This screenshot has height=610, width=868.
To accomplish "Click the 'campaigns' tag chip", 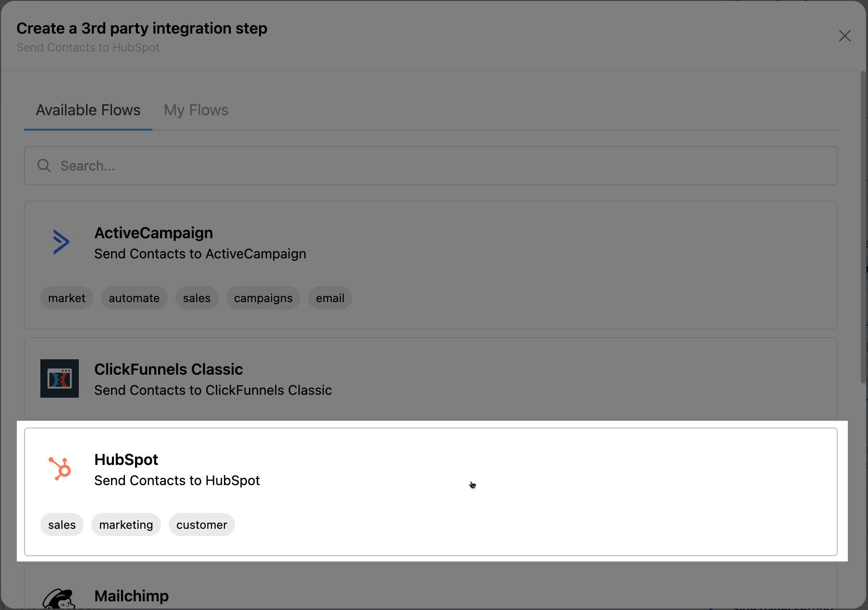I will [x=263, y=298].
